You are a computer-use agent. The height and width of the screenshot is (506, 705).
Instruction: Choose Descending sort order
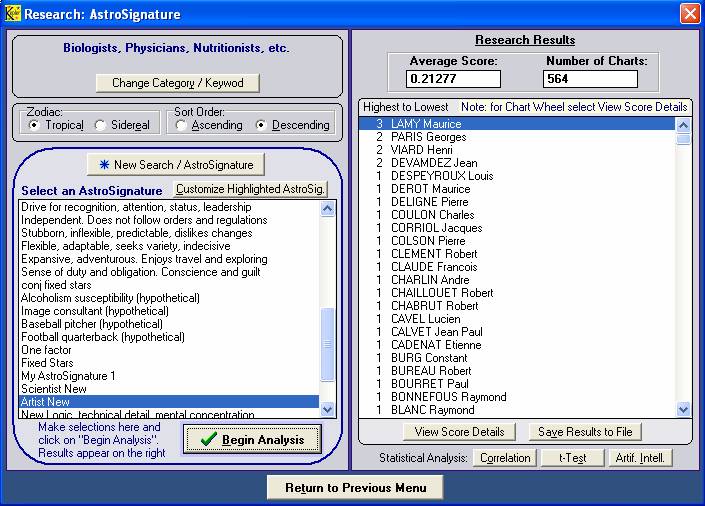[x=262, y=125]
